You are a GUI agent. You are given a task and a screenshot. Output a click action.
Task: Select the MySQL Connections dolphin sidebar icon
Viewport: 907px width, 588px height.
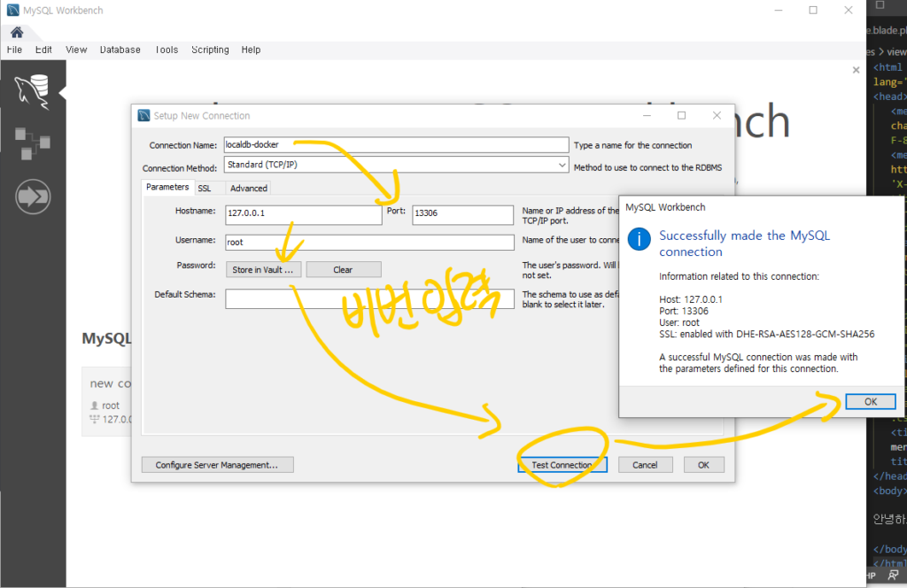[33, 91]
